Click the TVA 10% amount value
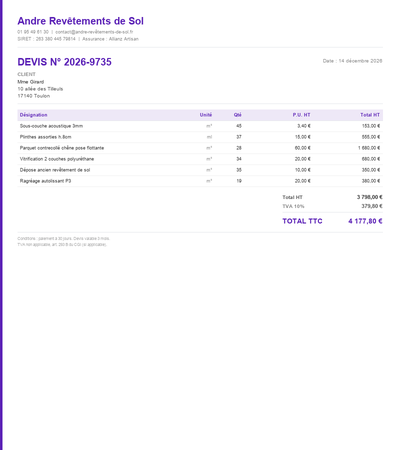 click(372, 206)
